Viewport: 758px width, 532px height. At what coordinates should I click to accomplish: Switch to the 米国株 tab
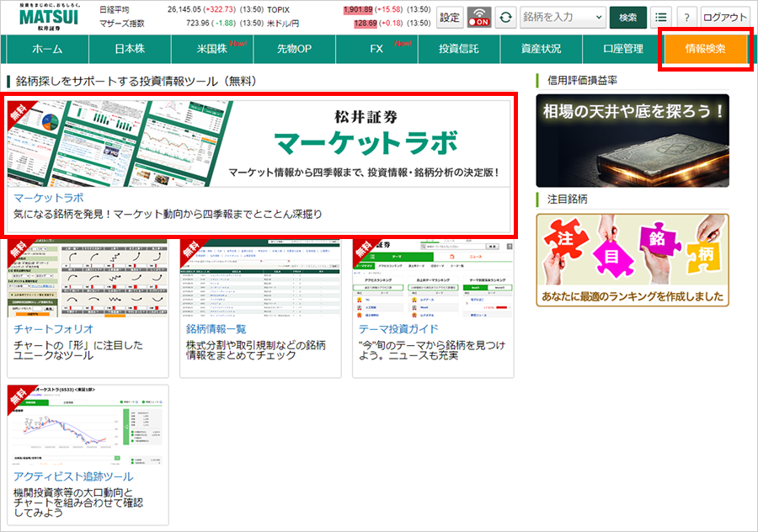click(212, 49)
